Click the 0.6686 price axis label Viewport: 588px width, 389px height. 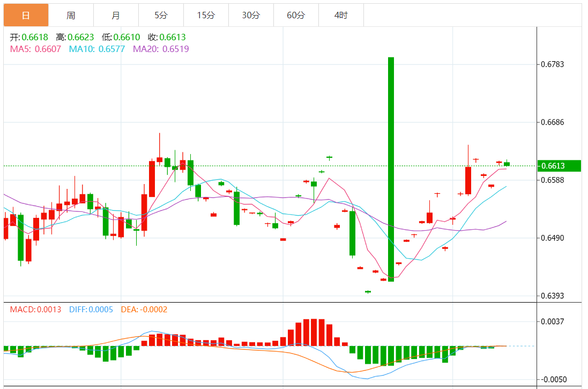(552, 122)
